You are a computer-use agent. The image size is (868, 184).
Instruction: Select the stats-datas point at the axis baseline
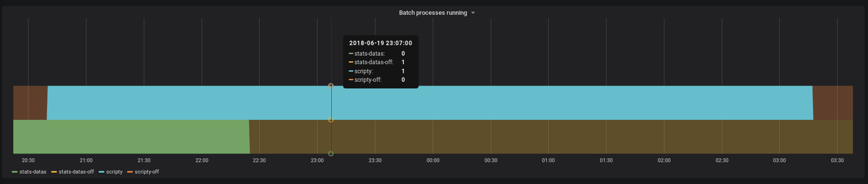tap(331, 154)
